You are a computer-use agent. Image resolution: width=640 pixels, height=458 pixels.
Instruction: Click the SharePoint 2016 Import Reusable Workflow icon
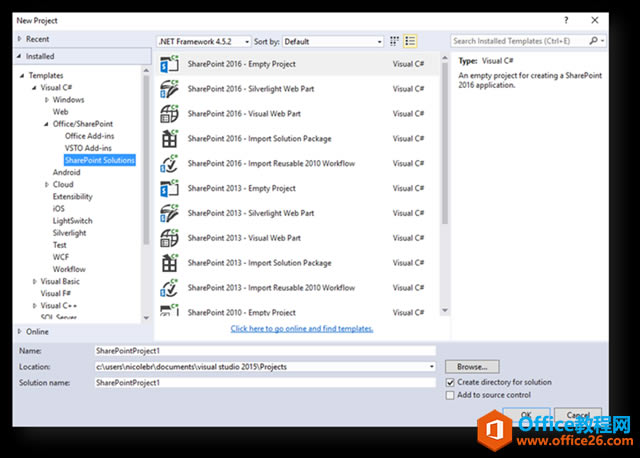pyautogui.click(x=169, y=164)
